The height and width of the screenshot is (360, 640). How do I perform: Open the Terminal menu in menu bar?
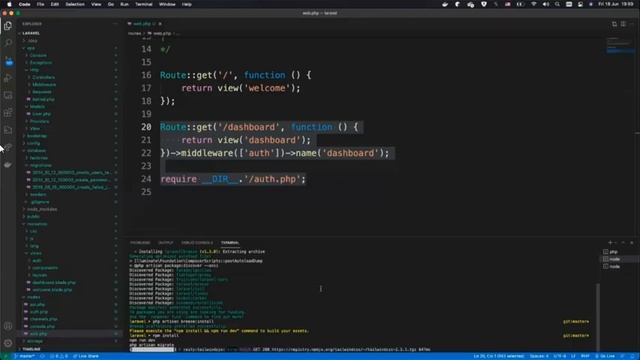click(x=144, y=4)
